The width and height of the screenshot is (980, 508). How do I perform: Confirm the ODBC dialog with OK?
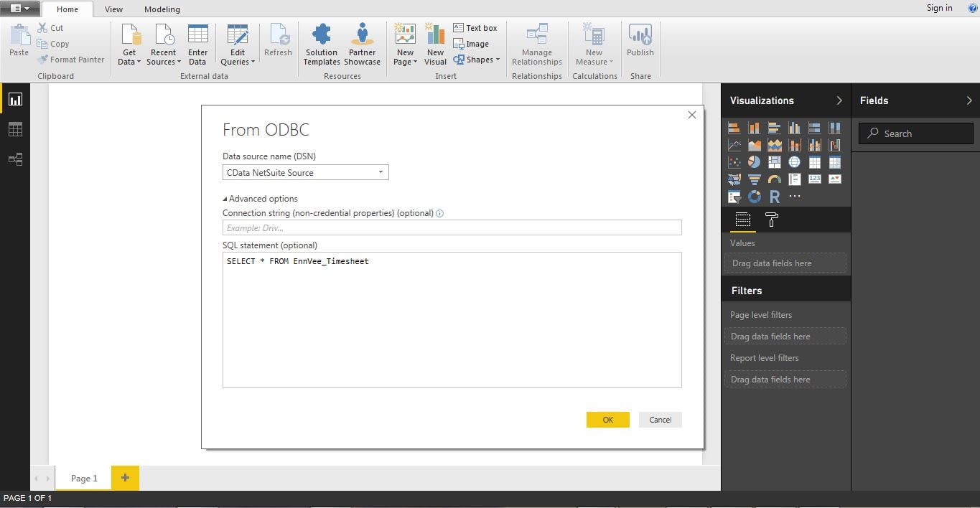pos(607,419)
